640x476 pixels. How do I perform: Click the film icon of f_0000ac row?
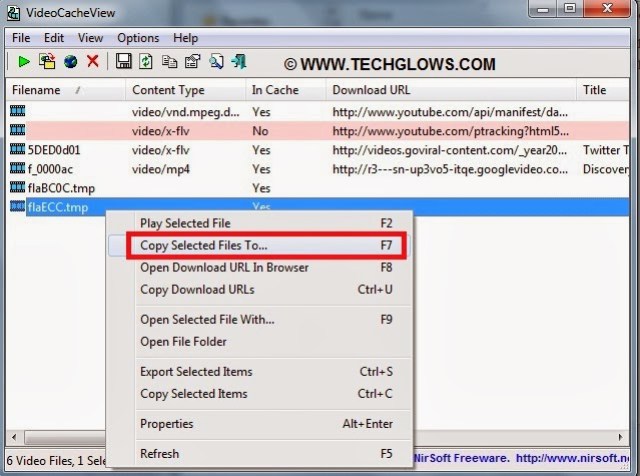pyautogui.click(x=18, y=168)
